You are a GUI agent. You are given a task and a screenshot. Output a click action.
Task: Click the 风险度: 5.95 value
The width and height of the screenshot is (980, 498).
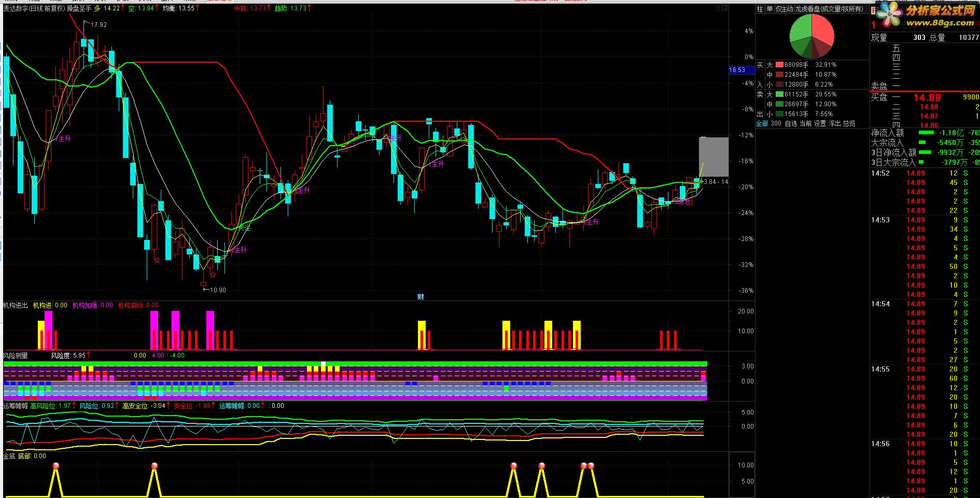68,355
